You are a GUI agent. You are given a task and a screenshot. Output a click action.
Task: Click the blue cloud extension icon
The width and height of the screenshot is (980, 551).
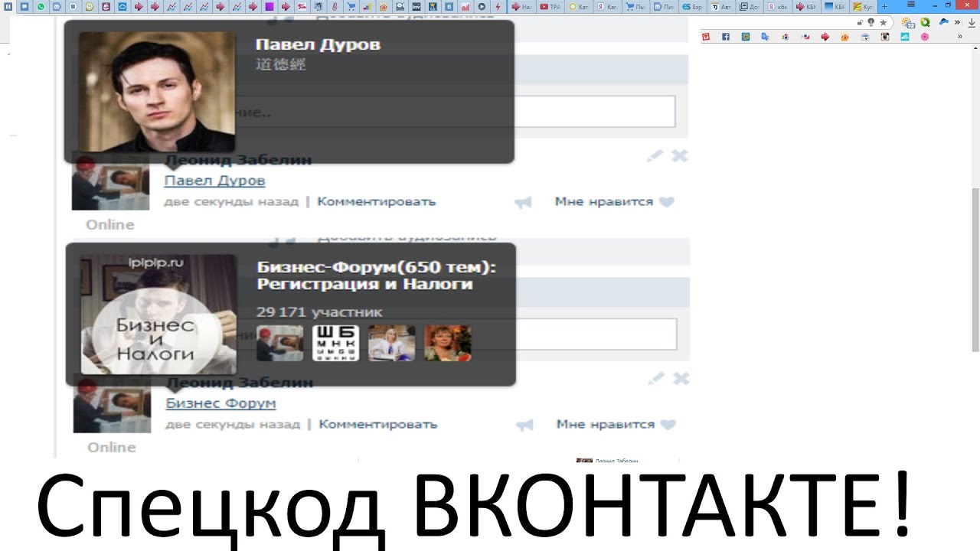point(944,21)
